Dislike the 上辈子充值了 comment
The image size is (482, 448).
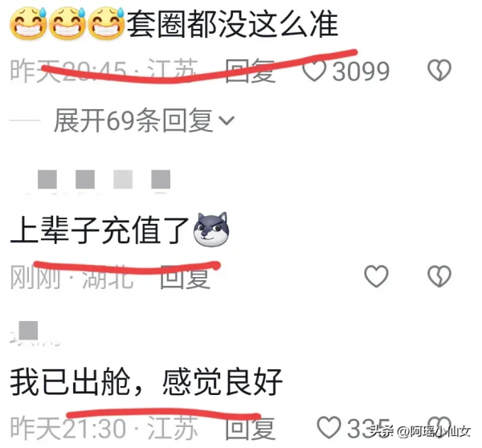[439, 276]
